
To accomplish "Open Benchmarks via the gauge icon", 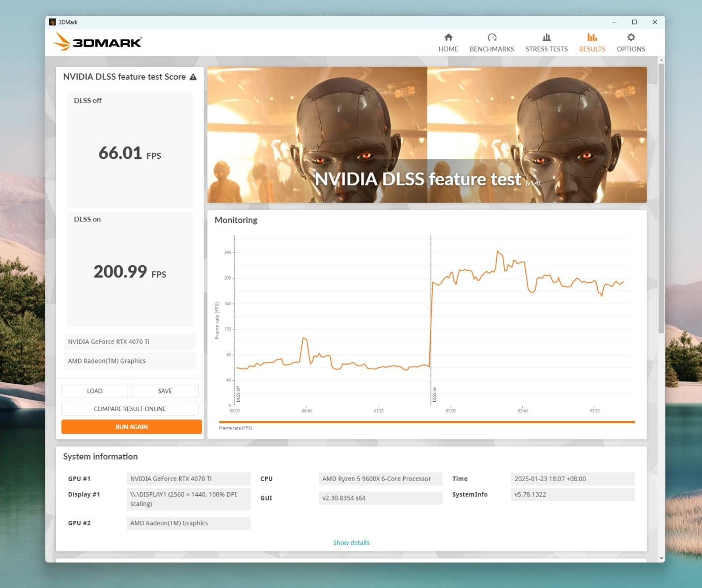I will point(492,37).
